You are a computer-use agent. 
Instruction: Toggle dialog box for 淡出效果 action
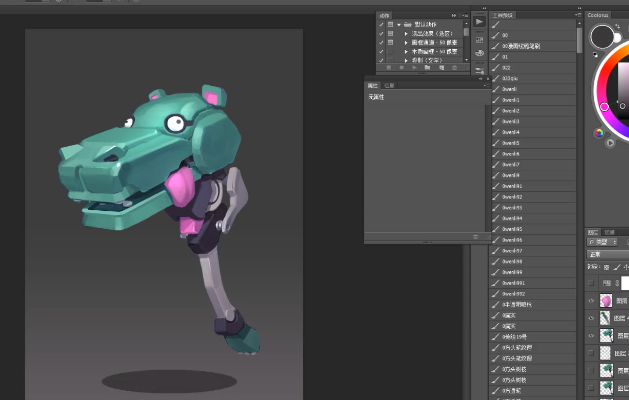click(390, 34)
